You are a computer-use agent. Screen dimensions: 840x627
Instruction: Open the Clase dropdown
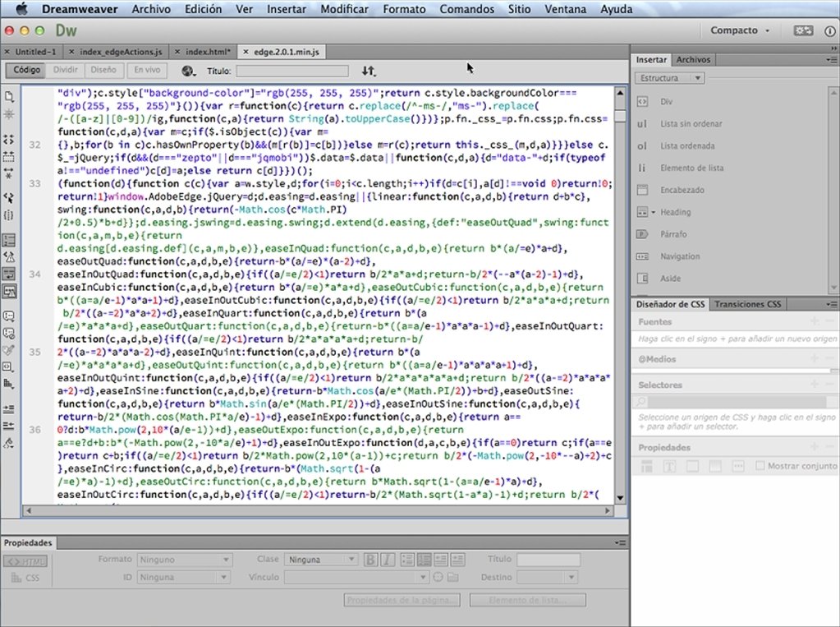click(321, 560)
